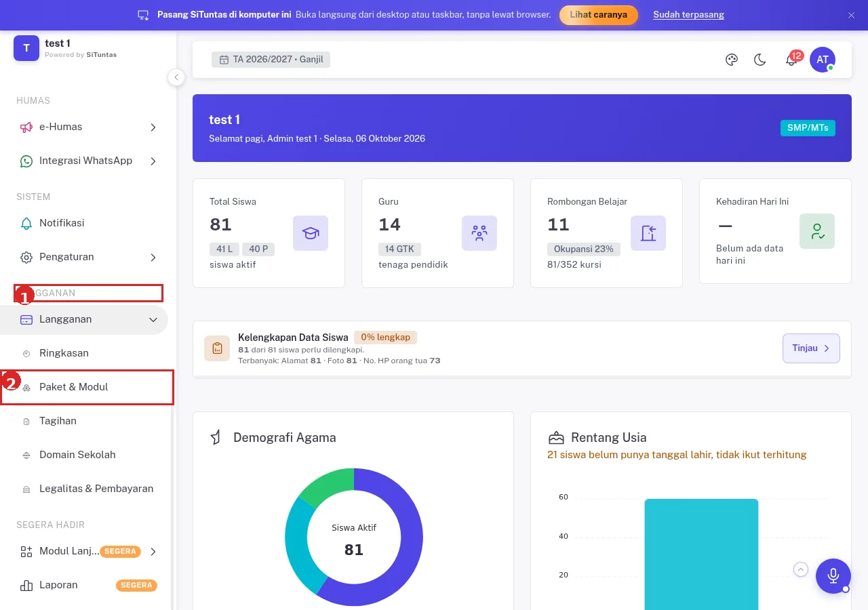Close the install SiTuntas banner
This screenshot has height=610, width=868.
point(852,15)
